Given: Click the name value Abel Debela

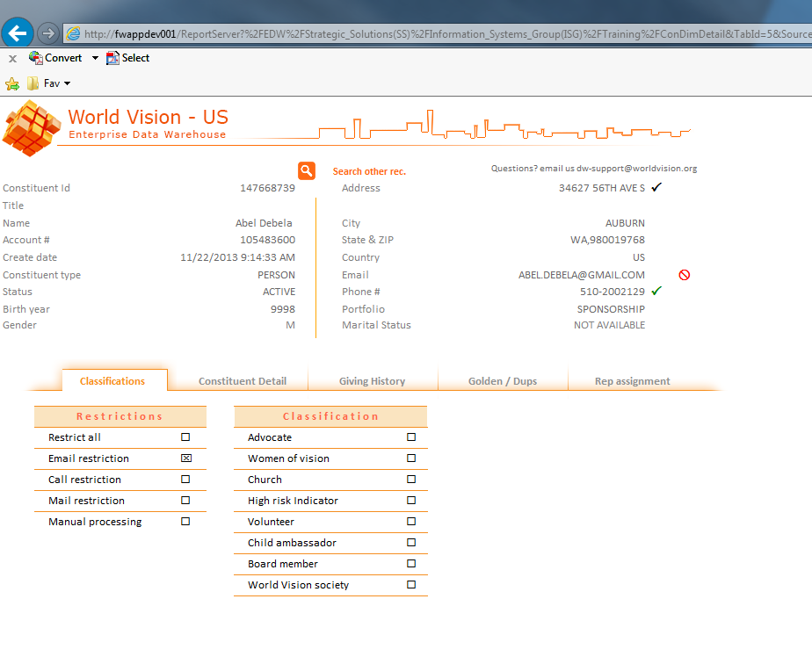Looking at the screenshot, I should point(264,223).
